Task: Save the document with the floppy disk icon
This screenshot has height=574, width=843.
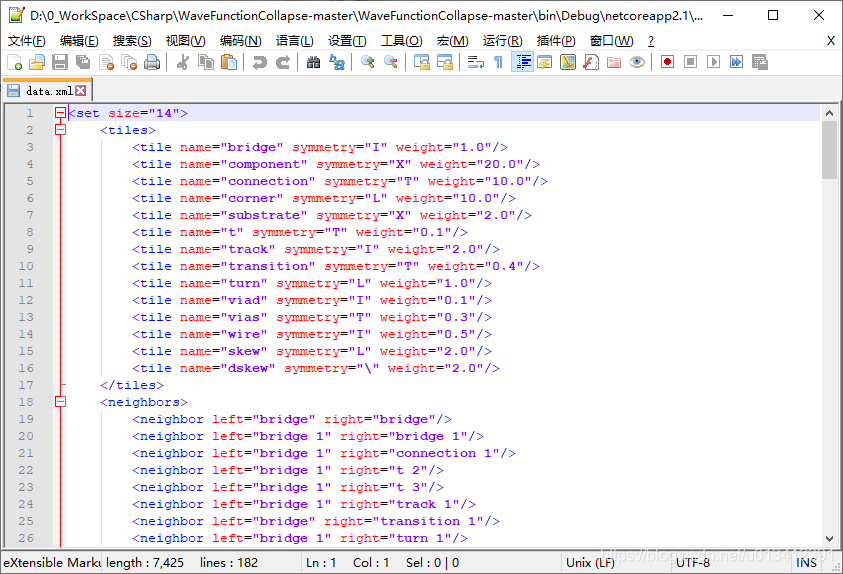Action: 60,62
